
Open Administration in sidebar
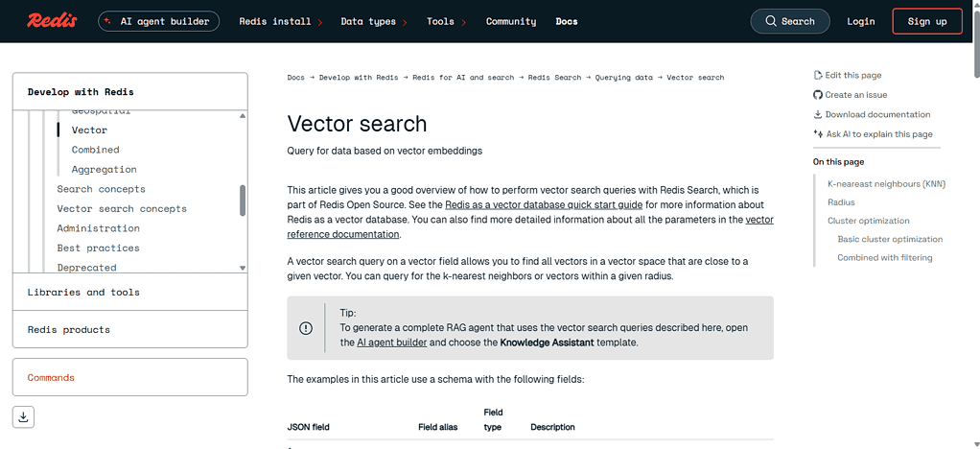coord(98,228)
